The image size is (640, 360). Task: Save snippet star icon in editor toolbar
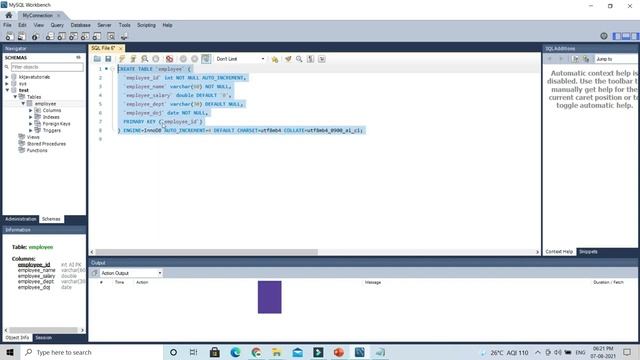[x=275, y=59]
